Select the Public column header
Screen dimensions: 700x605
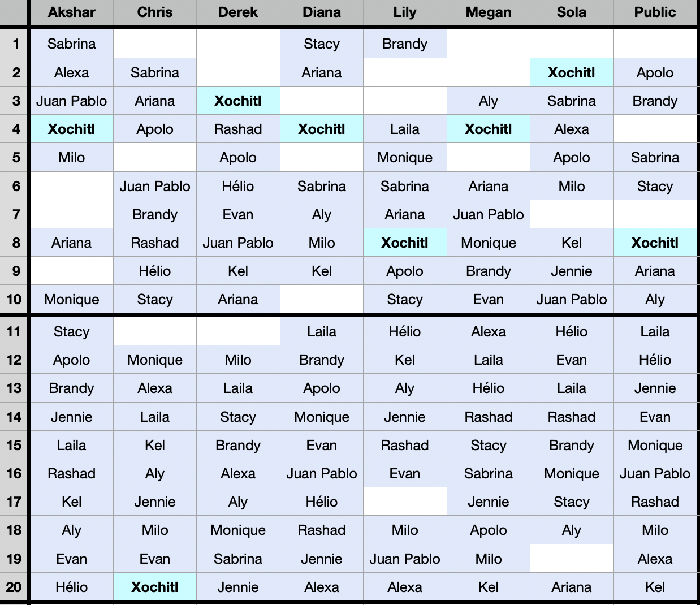pyautogui.click(x=655, y=12)
